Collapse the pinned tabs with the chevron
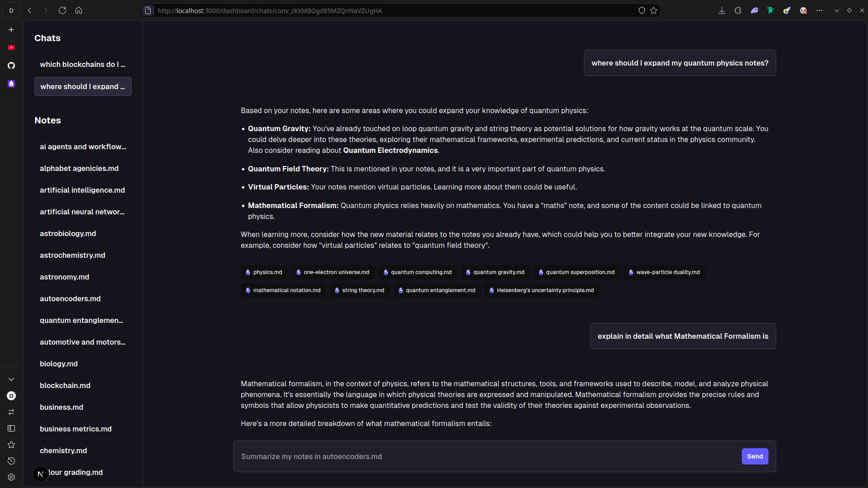868x488 pixels. tap(11, 379)
